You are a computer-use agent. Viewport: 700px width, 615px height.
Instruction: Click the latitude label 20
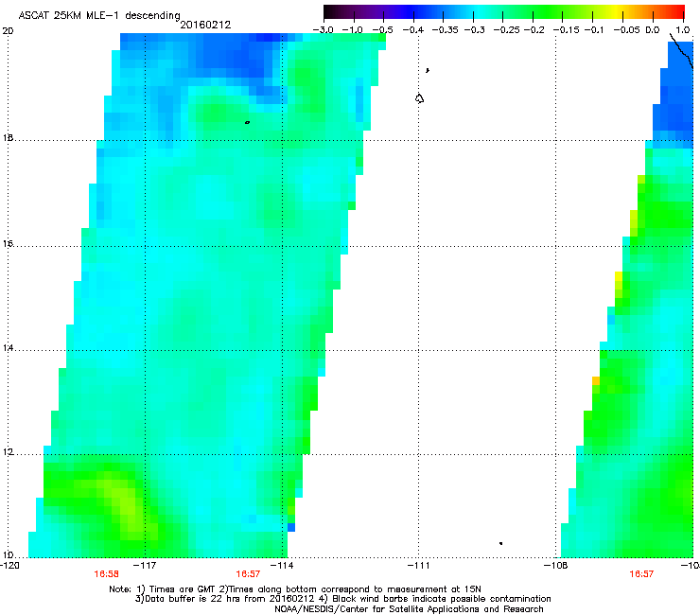pos(8,31)
